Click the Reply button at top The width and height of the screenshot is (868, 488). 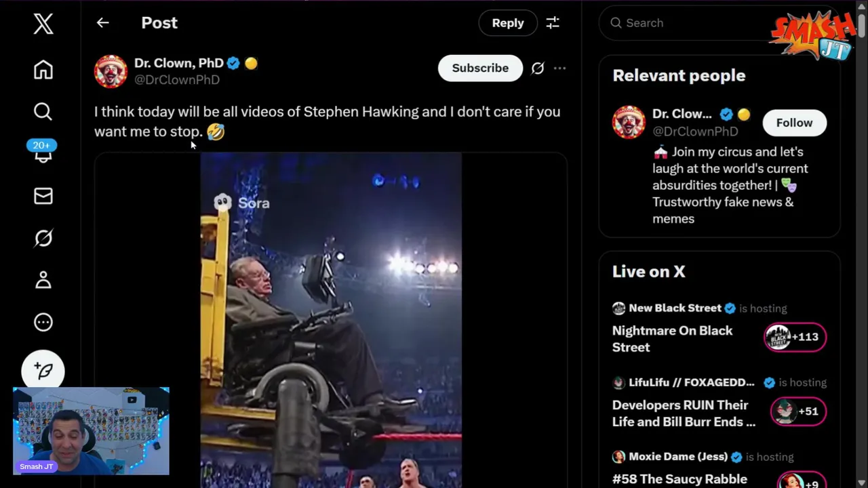(507, 23)
